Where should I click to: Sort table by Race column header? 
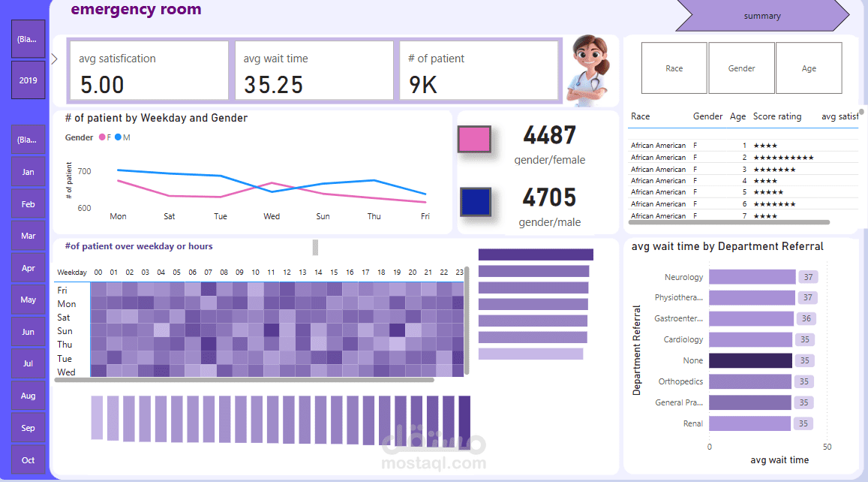pyautogui.click(x=641, y=116)
